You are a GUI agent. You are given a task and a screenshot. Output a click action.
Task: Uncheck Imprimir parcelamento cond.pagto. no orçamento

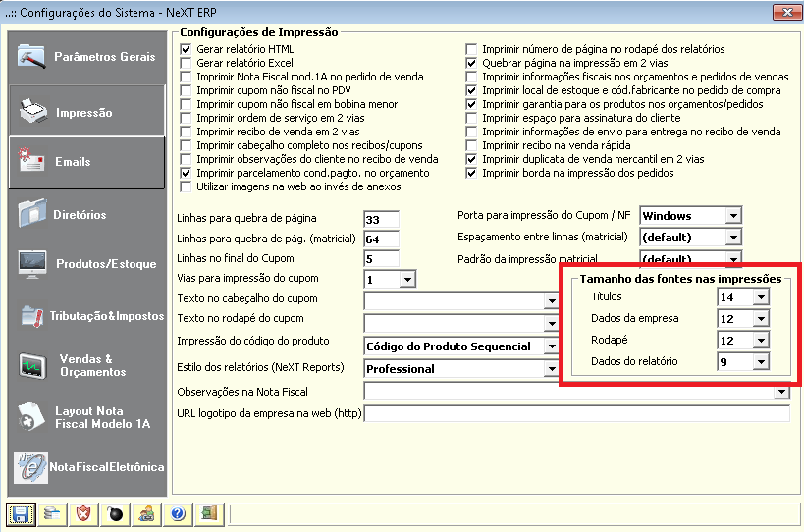click(x=187, y=173)
